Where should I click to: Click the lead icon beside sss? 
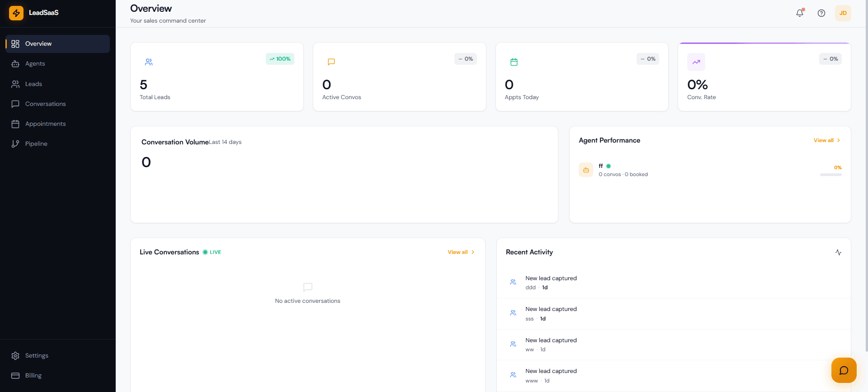pos(513,313)
